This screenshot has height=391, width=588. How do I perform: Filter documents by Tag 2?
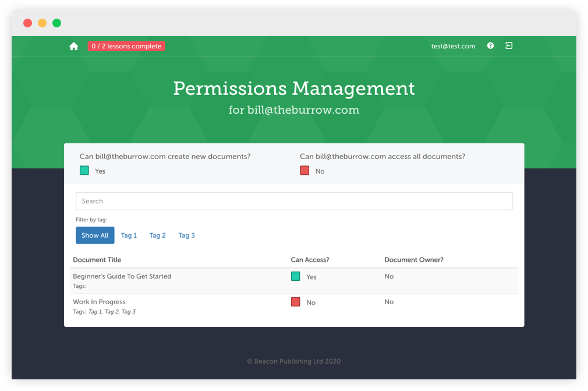pos(157,235)
